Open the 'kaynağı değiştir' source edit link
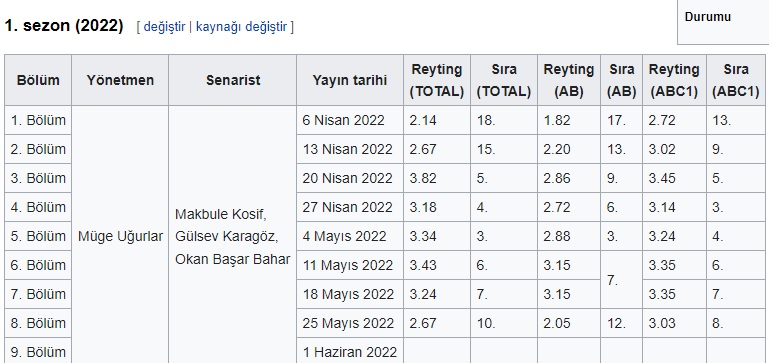Screen dimensions: 769x363 click(x=241, y=26)
